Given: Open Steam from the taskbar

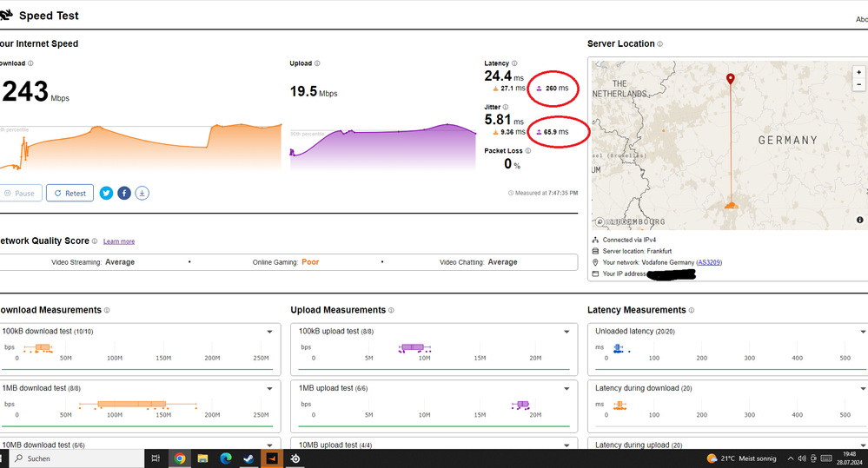Looking at the screenshot, I should point(248,458).
